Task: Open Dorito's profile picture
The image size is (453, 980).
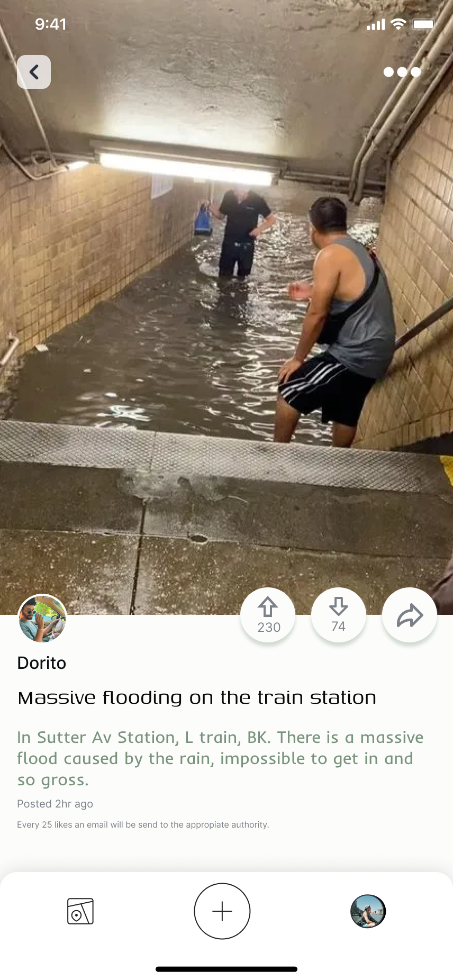Action: pyautogui.click(x=42, y=618)
